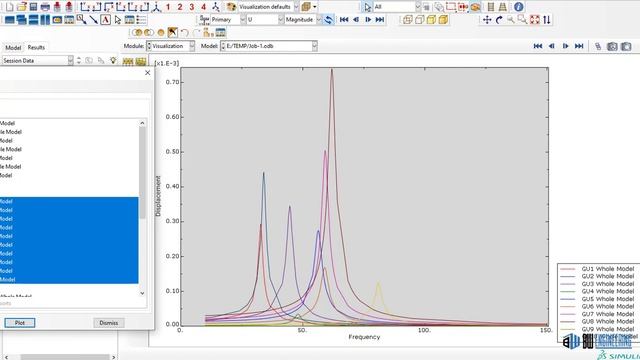Screen dimensions: 640x360
Task: Go to first frame in field output toolbar
Action: [344, 20]
